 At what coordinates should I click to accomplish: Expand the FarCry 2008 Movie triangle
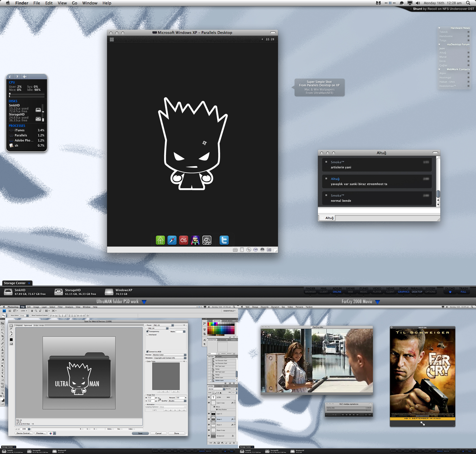[x=377, y=302]
